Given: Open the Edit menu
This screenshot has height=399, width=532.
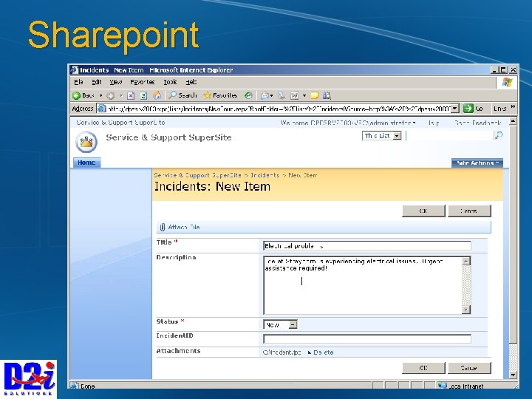Looking at the screenshot, I should tap(96, 82).
